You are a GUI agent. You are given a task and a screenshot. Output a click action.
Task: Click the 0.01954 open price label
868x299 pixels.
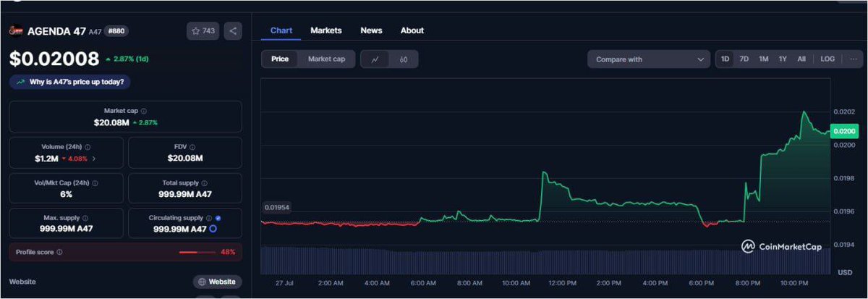coord(276,208)
